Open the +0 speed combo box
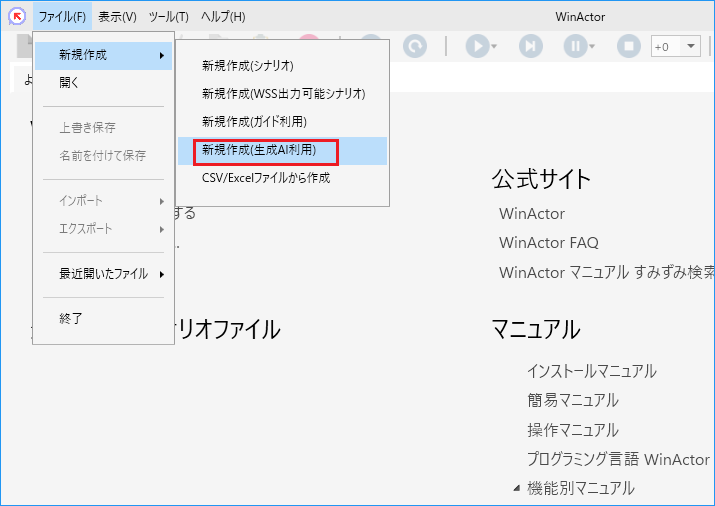 [x=691, y=46]
